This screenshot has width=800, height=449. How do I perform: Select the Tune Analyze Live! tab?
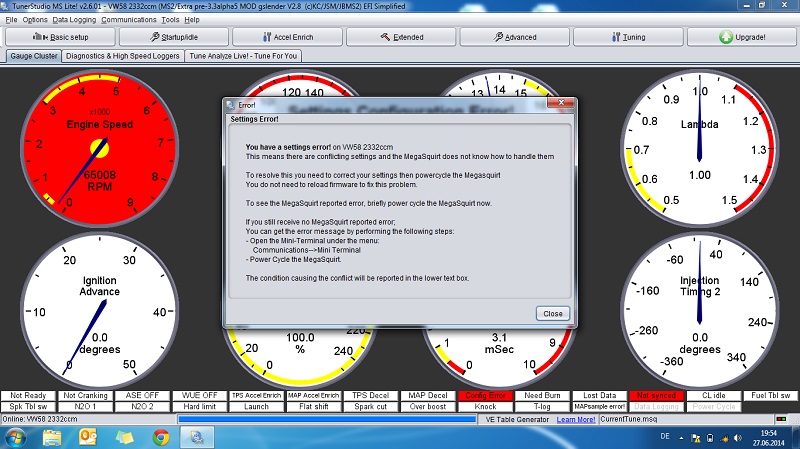(x=243, y=56)
